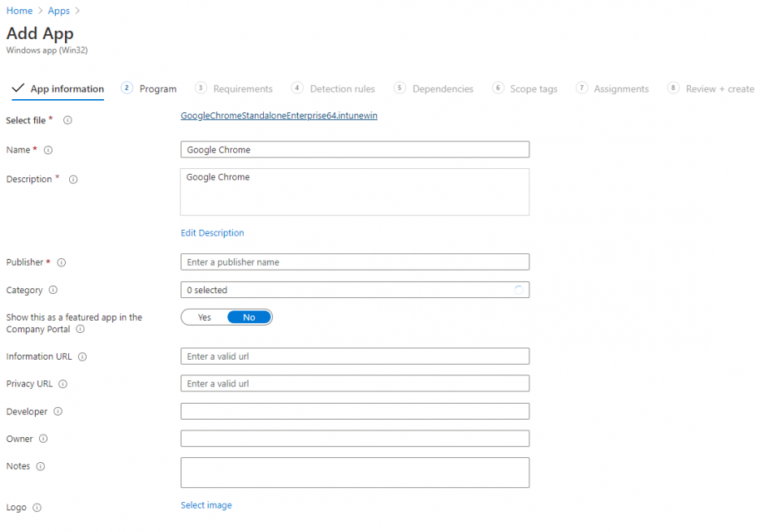Image resolution: width=760 pixels, height=532 pixels.
Task: Click the info icon beside Name
Action: pos(49,150)
